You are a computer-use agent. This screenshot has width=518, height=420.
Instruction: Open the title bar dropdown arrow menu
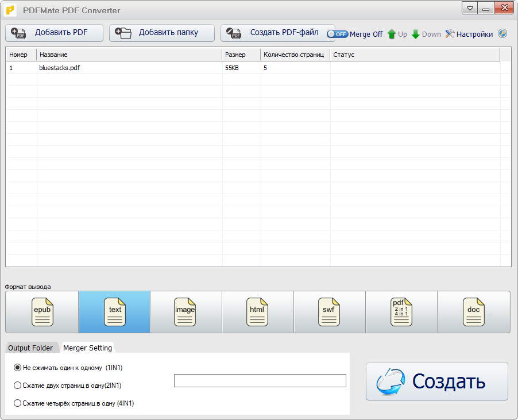(470, 8)
